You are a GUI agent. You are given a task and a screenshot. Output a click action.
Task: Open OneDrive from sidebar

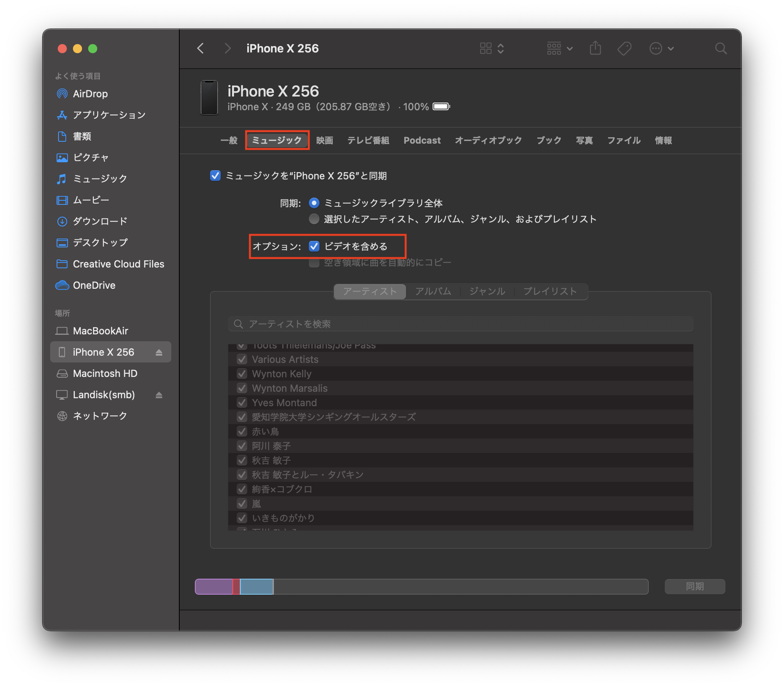tap(94, 285)
